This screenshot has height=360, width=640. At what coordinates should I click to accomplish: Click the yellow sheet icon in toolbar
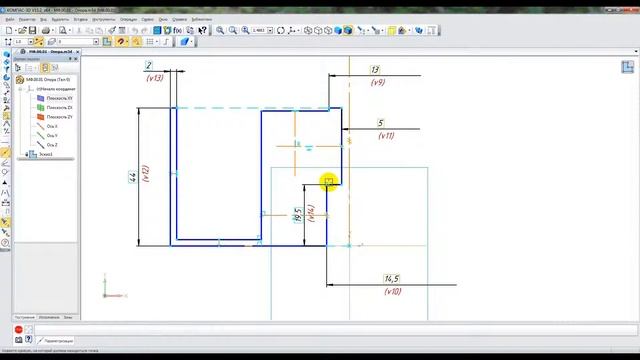pos(392,30)
